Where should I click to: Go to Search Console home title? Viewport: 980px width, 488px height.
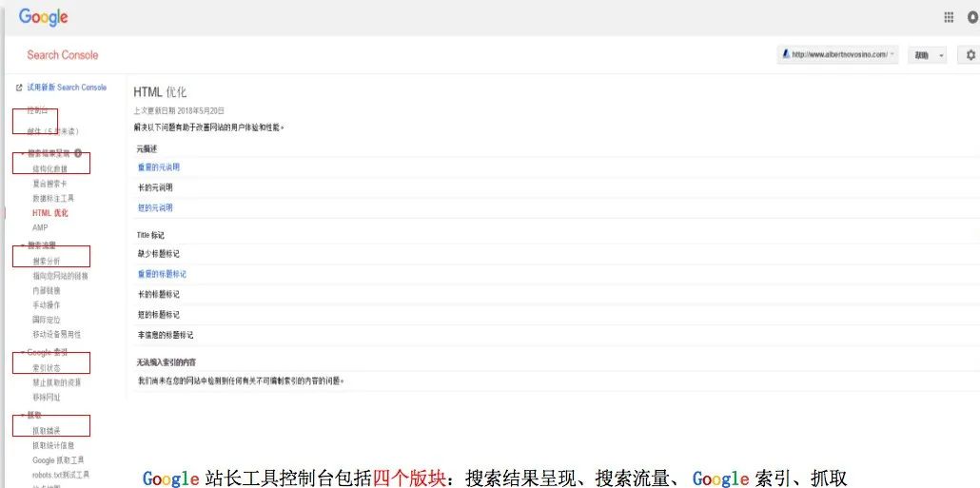click(x=63, y=55)
